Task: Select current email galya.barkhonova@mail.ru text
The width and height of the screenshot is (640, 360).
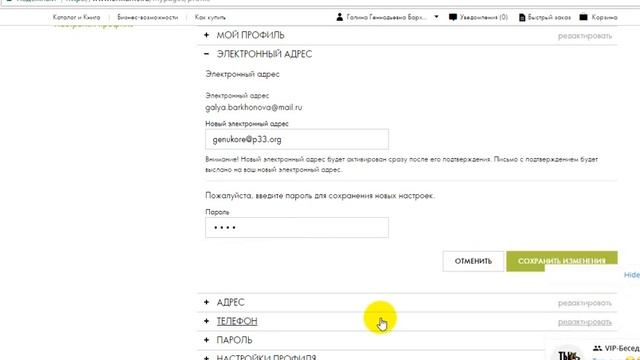Action: [253, 107]
